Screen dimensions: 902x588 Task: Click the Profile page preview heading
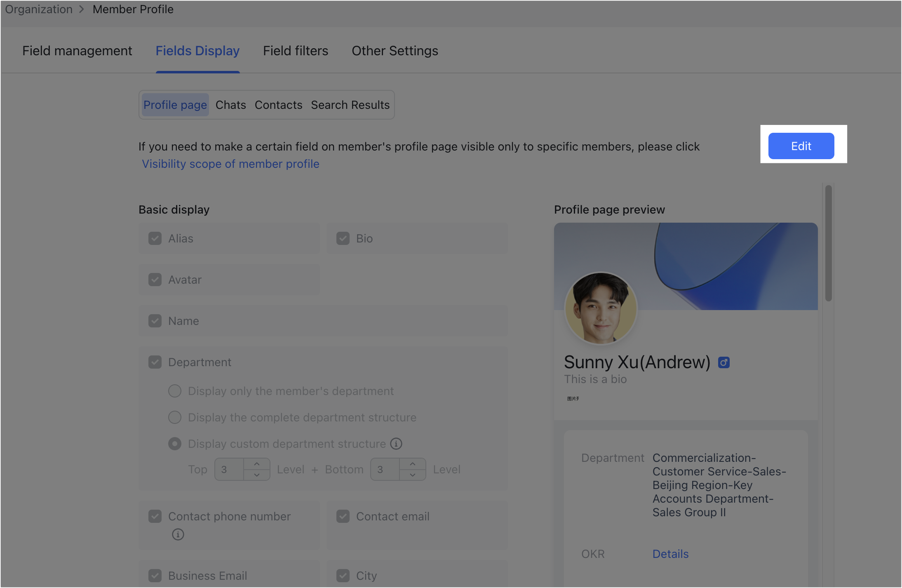[x=609, y=209]
